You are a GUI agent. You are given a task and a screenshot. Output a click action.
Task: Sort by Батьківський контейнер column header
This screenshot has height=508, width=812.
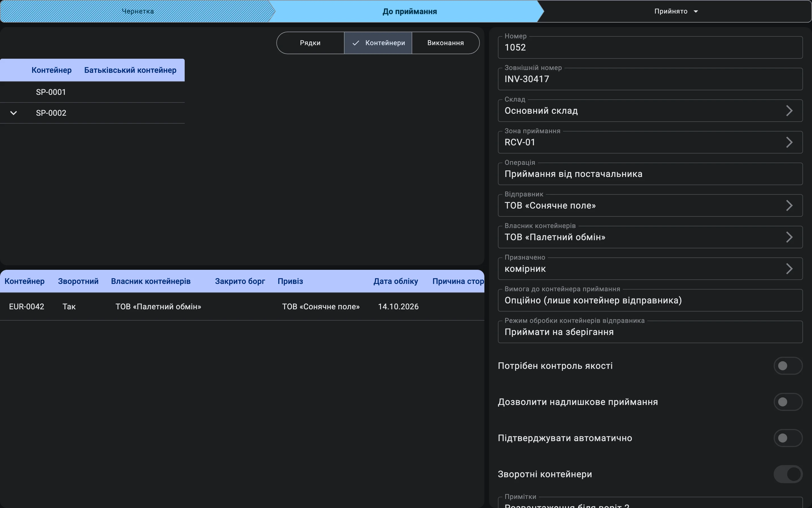coord(130,70)
